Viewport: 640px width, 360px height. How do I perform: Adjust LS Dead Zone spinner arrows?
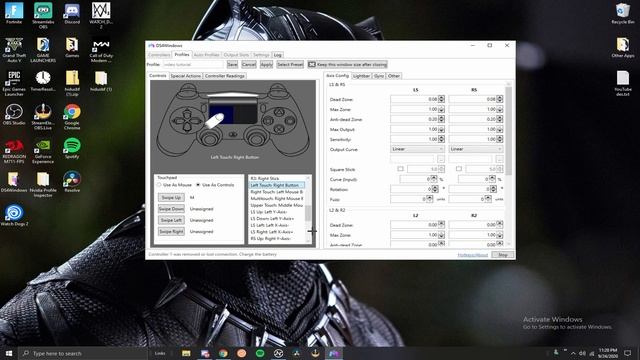441,99
